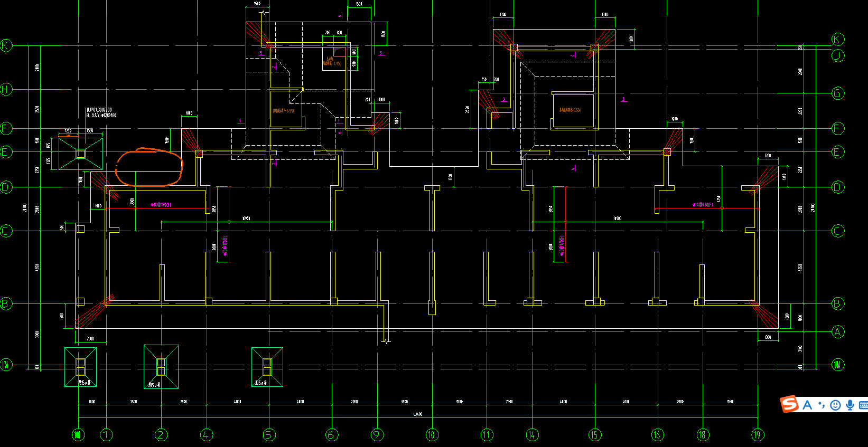Screen dimensions: 868x447
Task: Open the Sogou emoji smiley panel
Action: click(x=835, y=405)
